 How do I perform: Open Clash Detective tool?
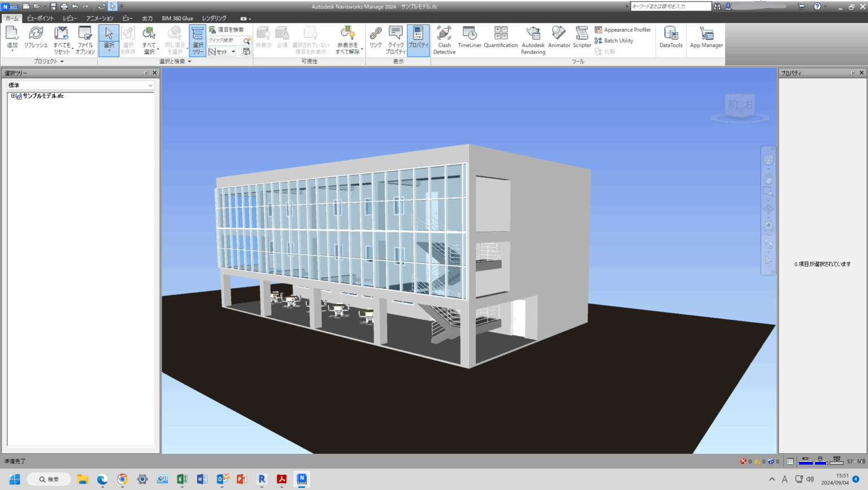click(444, 40)
